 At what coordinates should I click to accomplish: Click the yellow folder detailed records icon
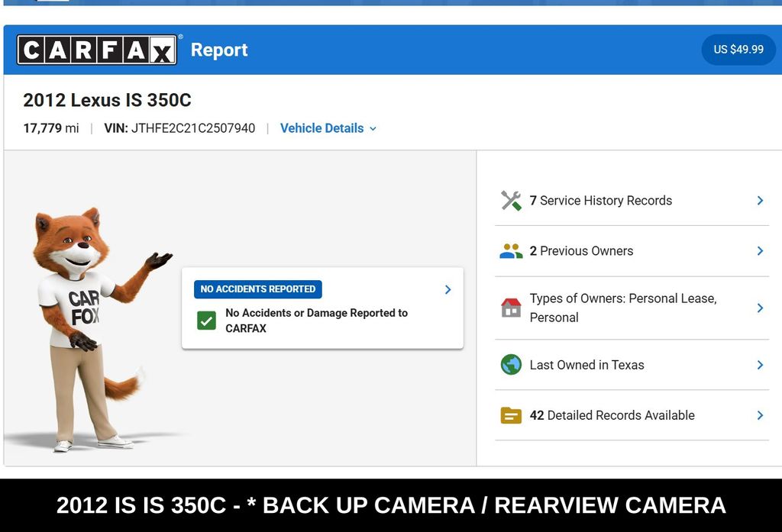click(511, 415)
